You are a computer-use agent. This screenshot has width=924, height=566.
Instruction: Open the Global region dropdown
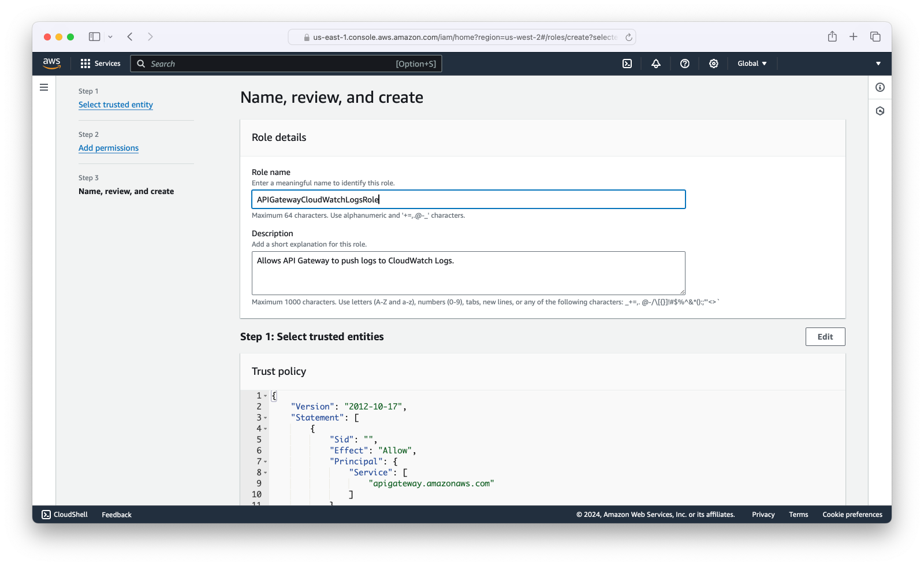coord(752,64)
